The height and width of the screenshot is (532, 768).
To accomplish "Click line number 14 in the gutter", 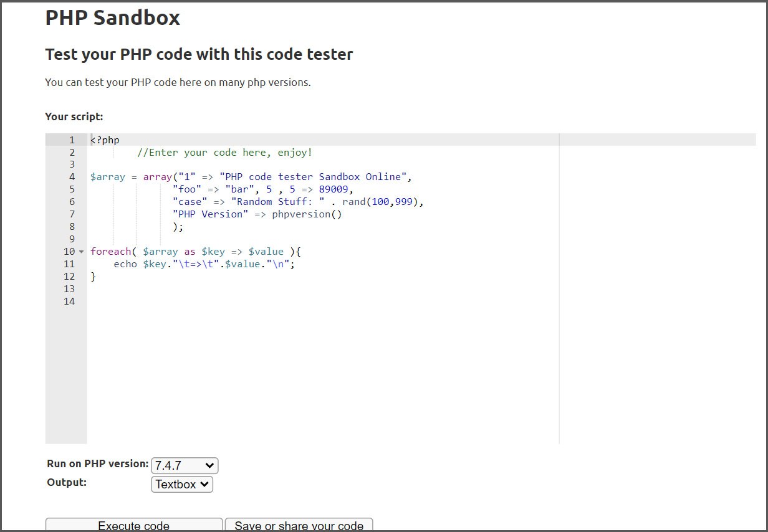I will (x=69, y=302).
